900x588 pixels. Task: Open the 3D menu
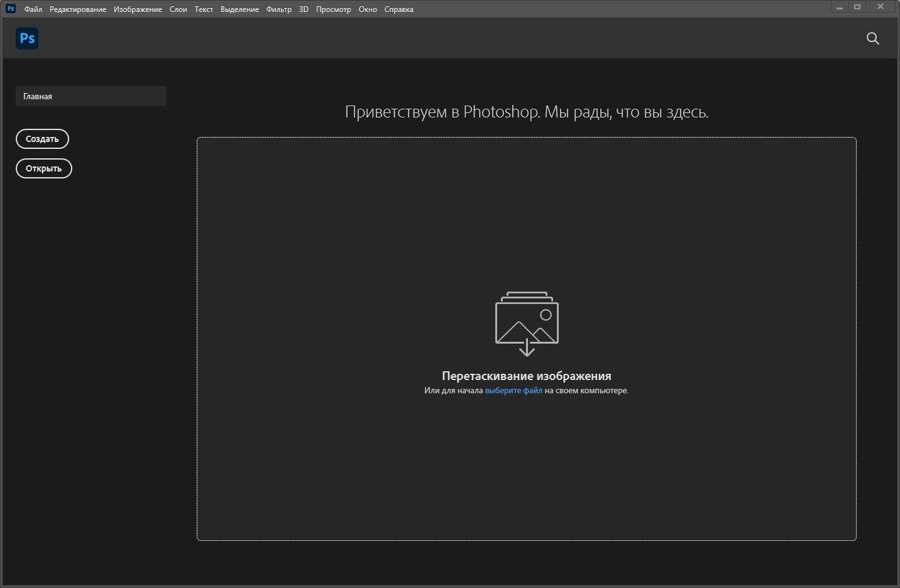point(304,9)
